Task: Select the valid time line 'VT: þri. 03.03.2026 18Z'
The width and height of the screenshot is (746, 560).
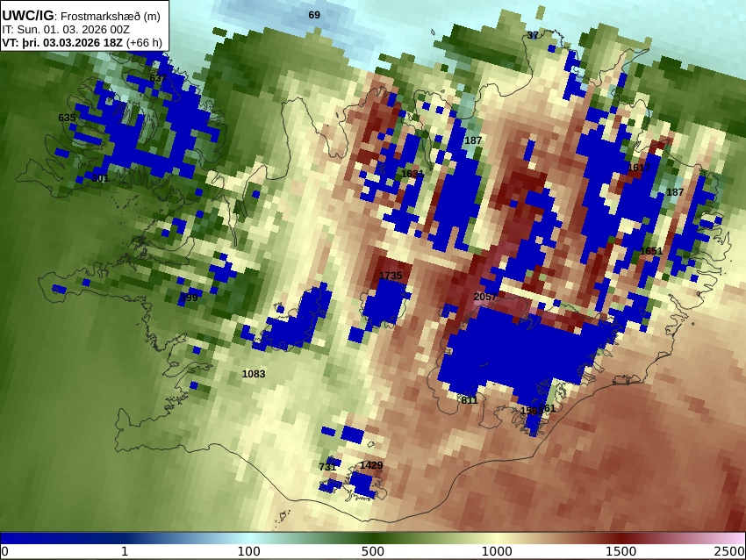Action: click(62, 43)
